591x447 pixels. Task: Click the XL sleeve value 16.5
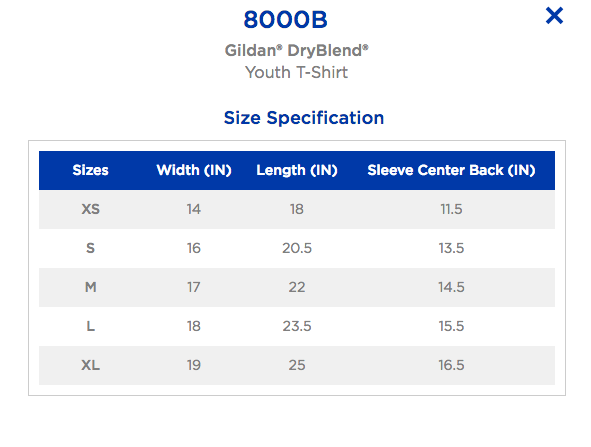point(451,365)
